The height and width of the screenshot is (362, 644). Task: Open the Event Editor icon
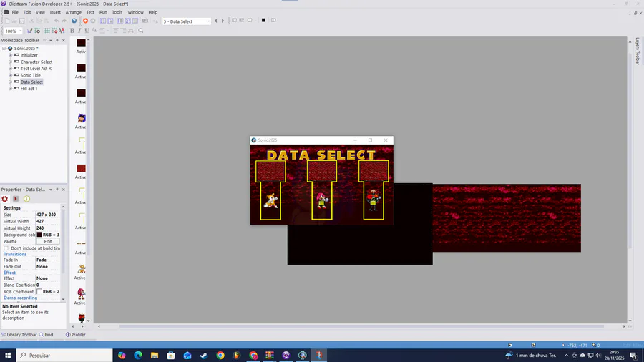coord(120,21)
